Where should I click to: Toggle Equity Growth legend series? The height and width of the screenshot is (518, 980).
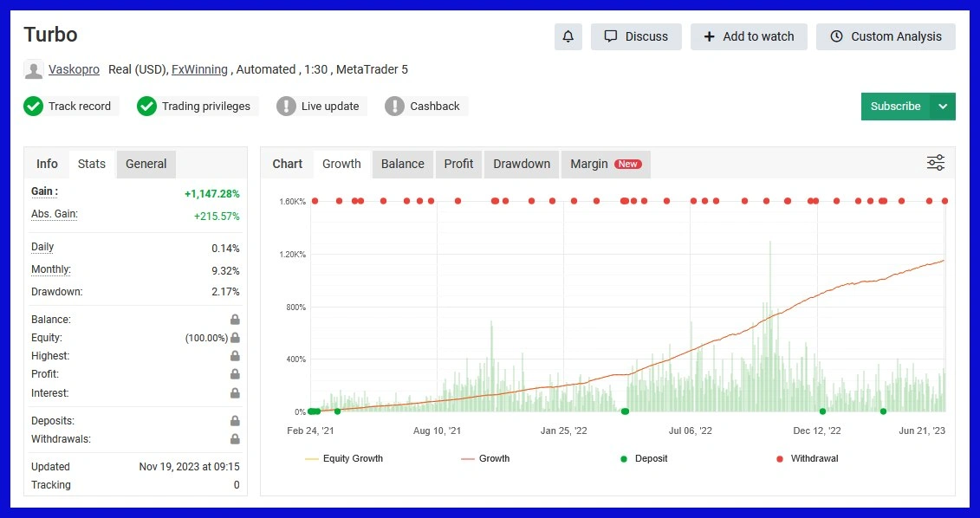point(344,458)
